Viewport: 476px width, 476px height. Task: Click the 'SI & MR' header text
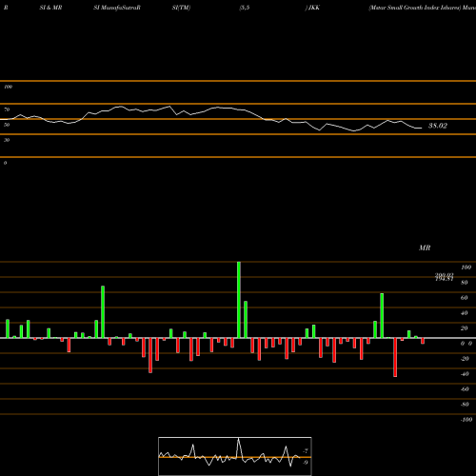click(x=50, y=8)
